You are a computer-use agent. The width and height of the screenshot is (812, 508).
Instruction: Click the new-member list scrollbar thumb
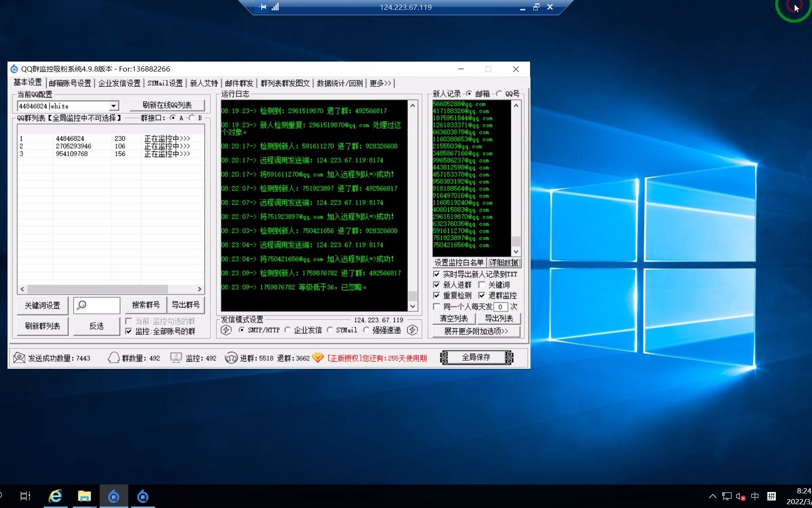coord(516,241)
